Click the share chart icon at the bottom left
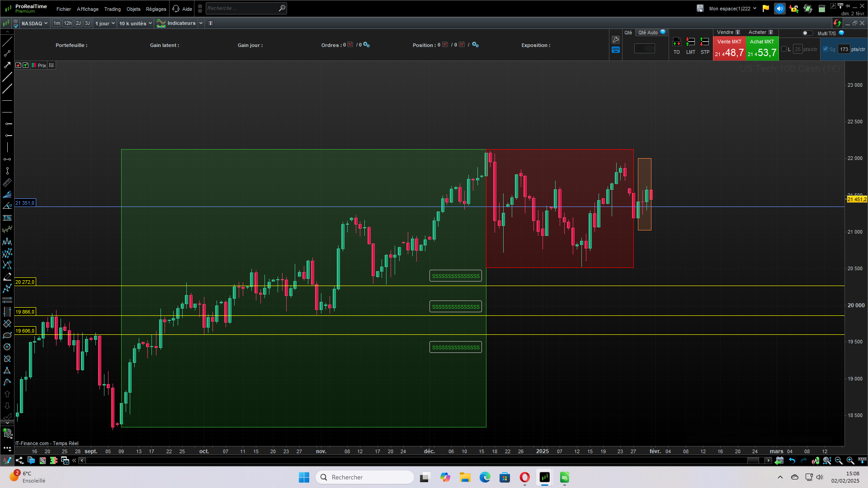868x488 pixels. (x=19, y=460)
